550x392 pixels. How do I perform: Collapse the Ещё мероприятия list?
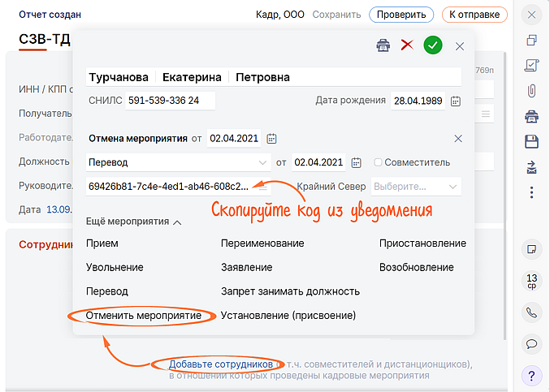[x=177, y=221]
